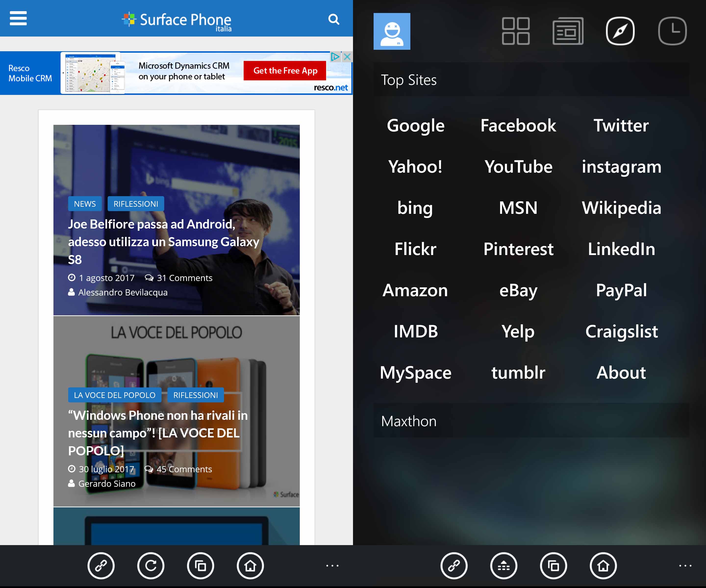The height and width of the screenshot is (588, 706).
Task: Open RIFLESSIONI tag on Windows Phone article
Action: point(196,395)
